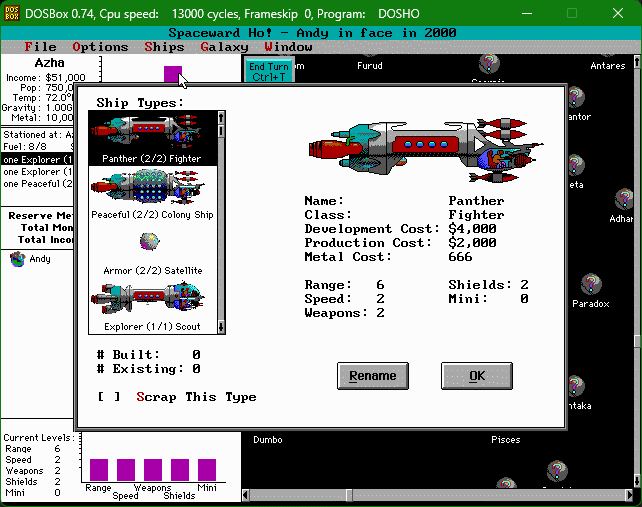Open the File menu
Viewport: 642px width, 507px height.
40,47
